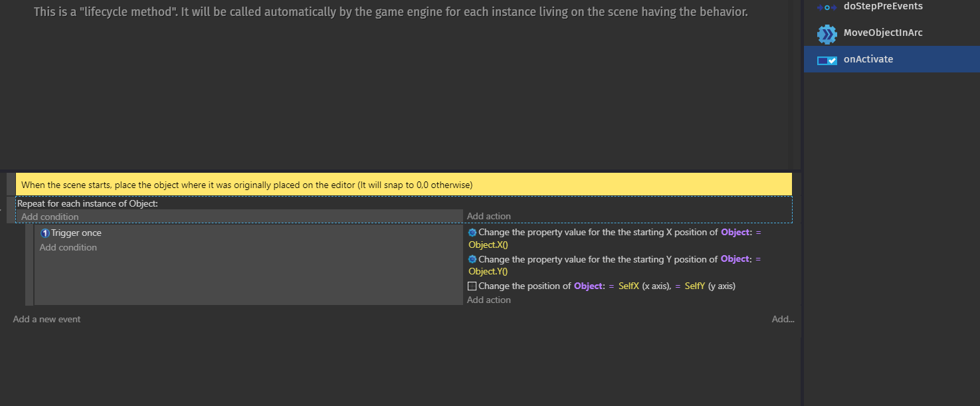The image size is (980, 406).
Task: Click the Trigger once condition icon
Action: pyautogui.click(x=45, y=233)
